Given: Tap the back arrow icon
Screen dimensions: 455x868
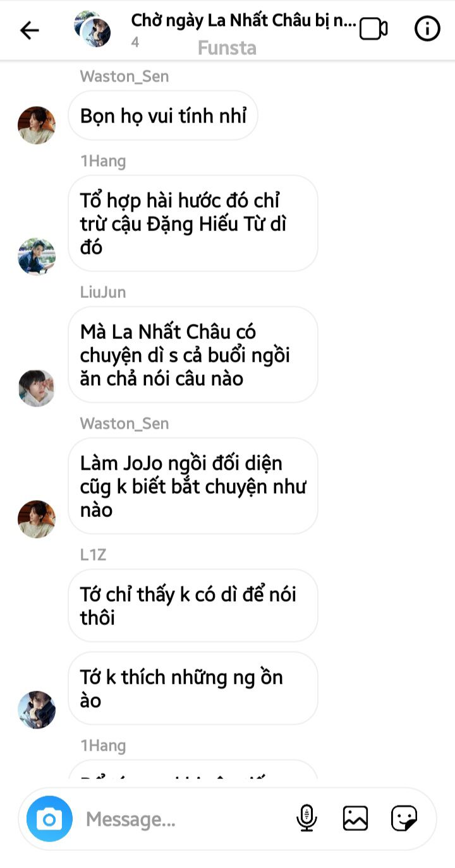Looking at the screenshot, I should (29, 30).
